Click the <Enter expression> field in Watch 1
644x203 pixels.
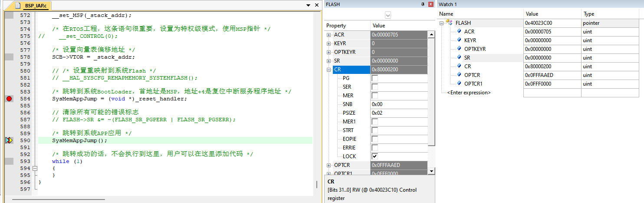[469, 93]
